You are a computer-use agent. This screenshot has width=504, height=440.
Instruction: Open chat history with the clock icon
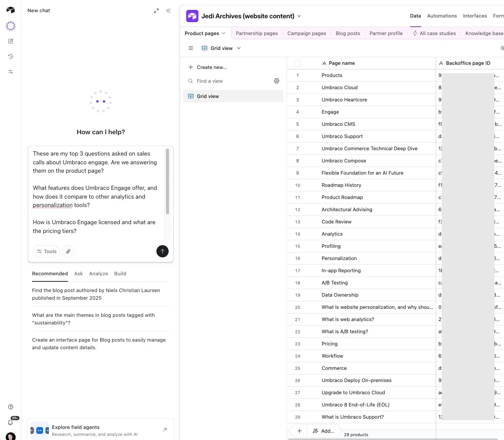pos(10,56)
